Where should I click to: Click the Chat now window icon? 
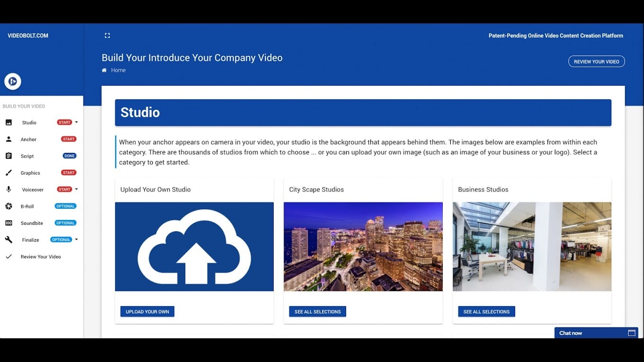tap(631, 333)
